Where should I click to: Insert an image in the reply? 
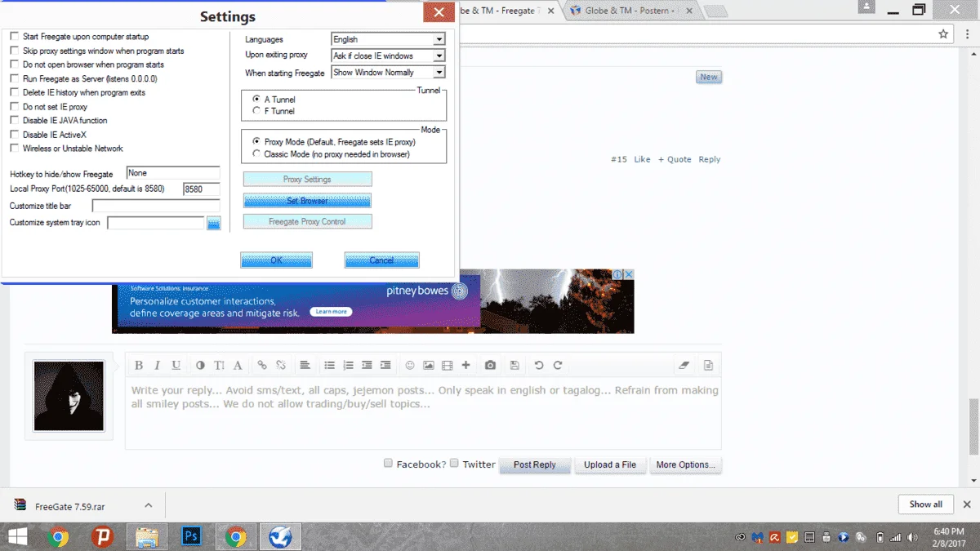[429, 365]
